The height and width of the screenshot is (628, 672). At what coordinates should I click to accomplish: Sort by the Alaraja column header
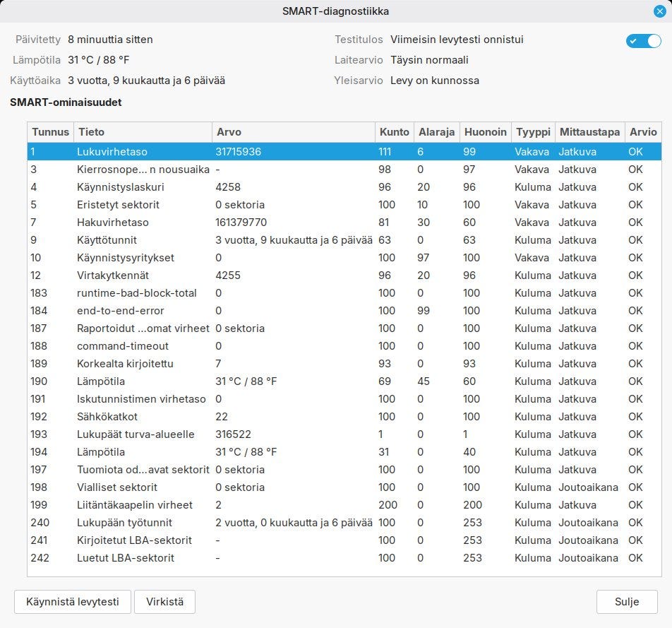[x=437, y=132]
